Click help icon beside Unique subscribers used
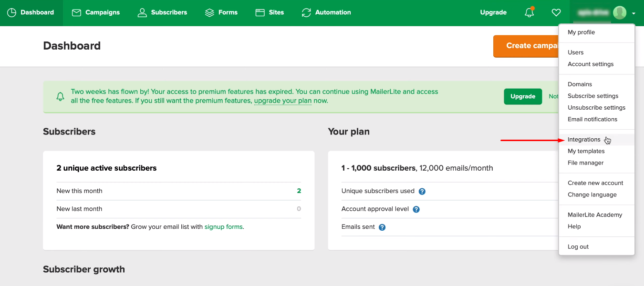644x286 pixels. pos(422,191)
